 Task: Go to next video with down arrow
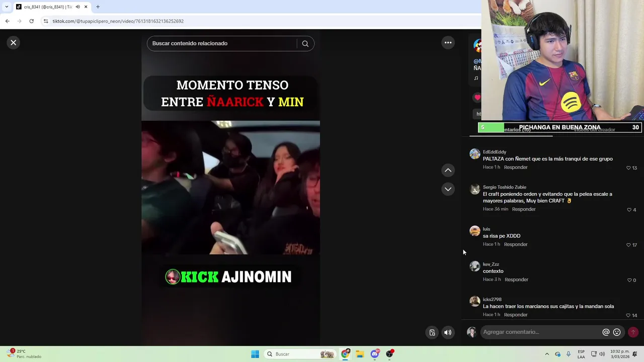tap(448, 189)
